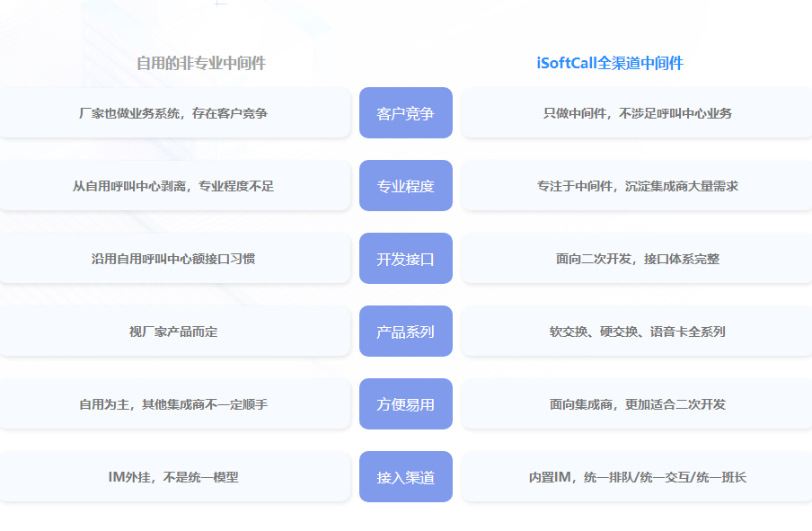Click the card IM外挂，不是统一模型
This screenshot has height=531, width=812.
point(174,476)
